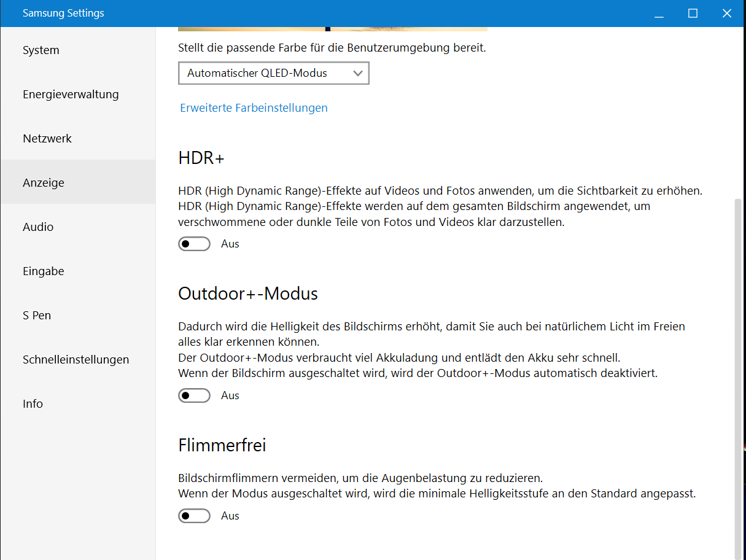Minimize the Samsung Settings window
Viewport: 746px width, 560px height.
click(x=658, y=14)
